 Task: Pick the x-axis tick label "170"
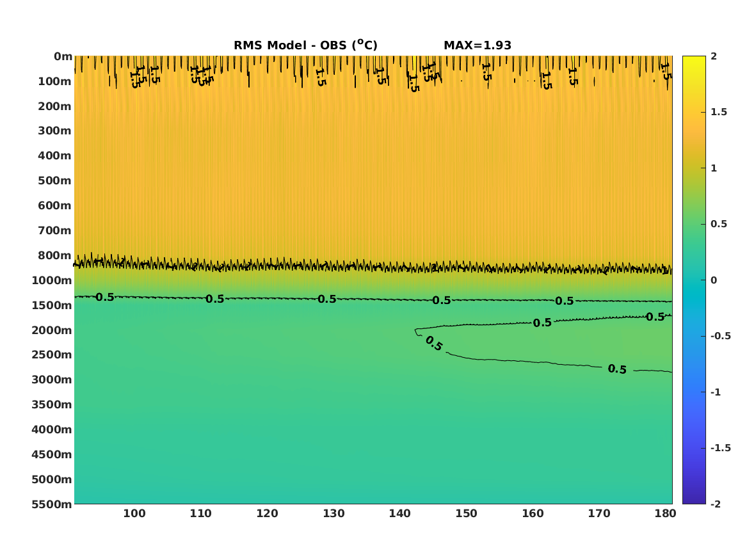pos(599,513)
